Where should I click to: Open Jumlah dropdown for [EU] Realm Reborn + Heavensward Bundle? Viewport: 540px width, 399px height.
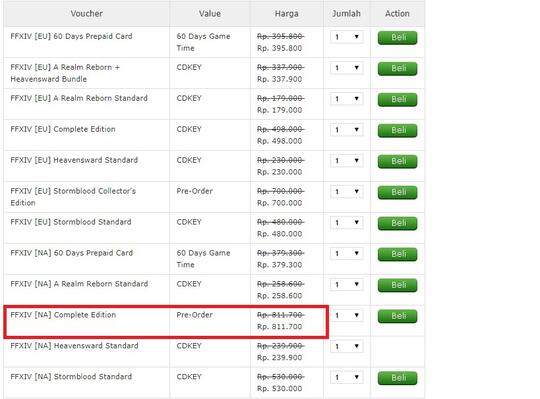coord(346,68)
